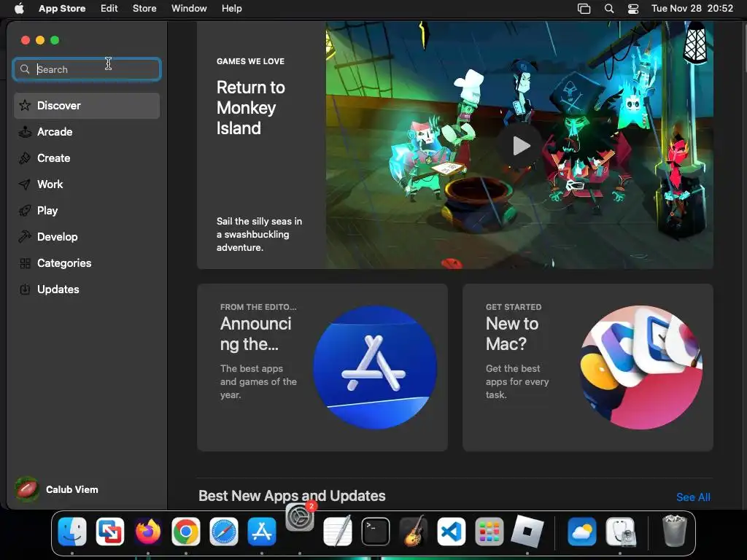Open Safari from the Dock
This screenshot has height=560, width=747.
click(x=224, y=532)
